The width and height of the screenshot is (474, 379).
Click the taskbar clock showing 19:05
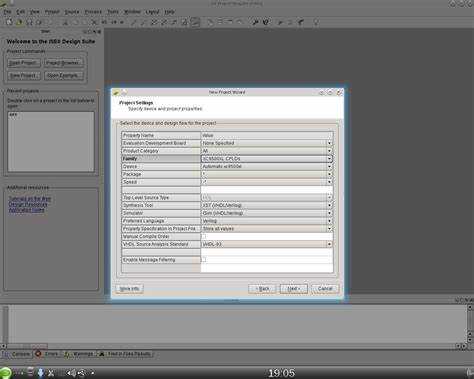pyautogui.click(x=282, y=373)
